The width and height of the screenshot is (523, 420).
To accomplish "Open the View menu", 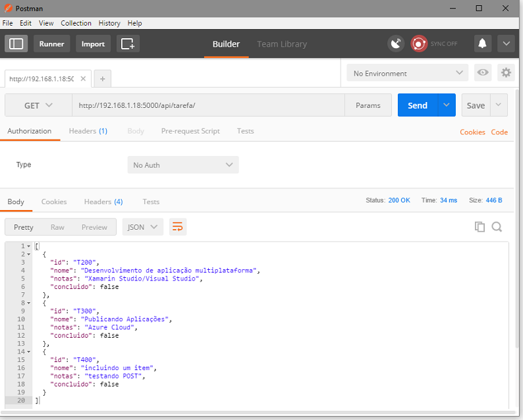I will (46, 23).
